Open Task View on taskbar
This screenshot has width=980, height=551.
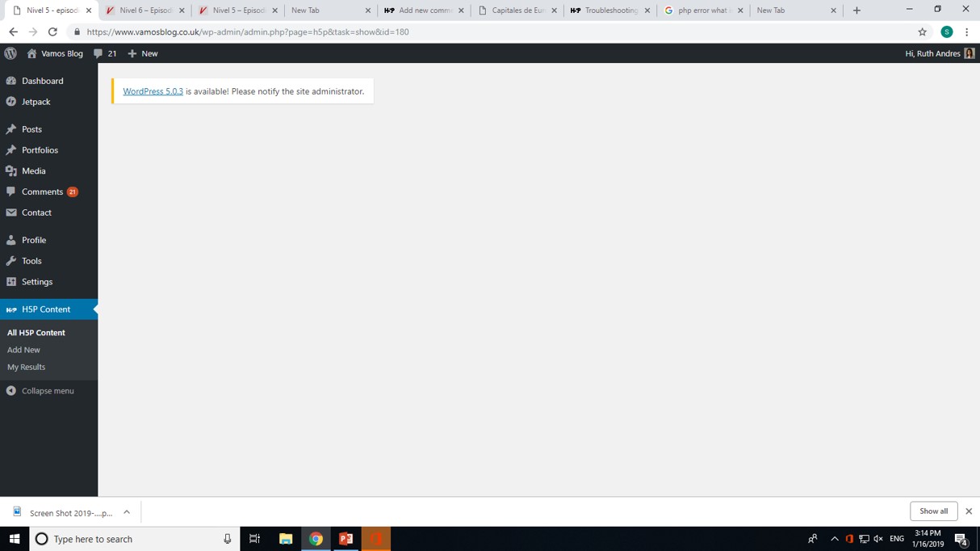(x=254, y=539)
